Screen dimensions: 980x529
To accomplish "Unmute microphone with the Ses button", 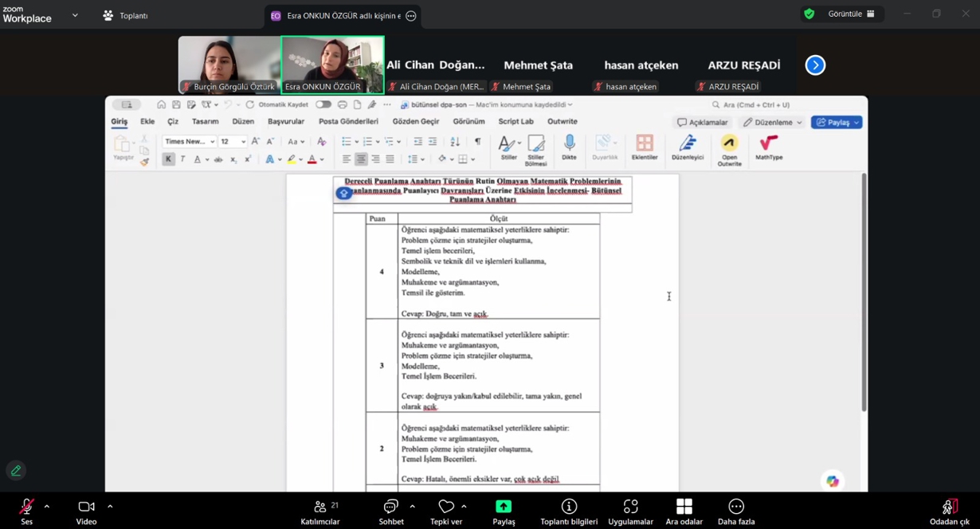I will point(26,507).
